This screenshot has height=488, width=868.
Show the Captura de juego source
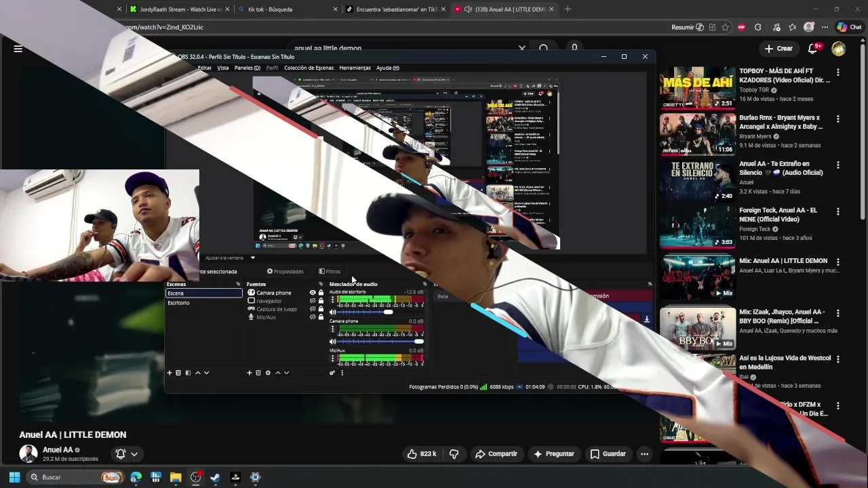(x=313, y=309)
